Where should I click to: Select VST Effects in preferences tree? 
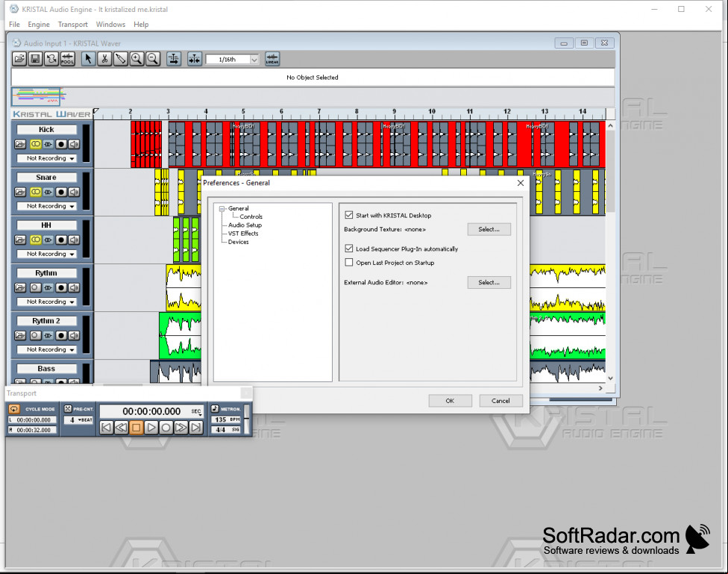pos(243,234)
